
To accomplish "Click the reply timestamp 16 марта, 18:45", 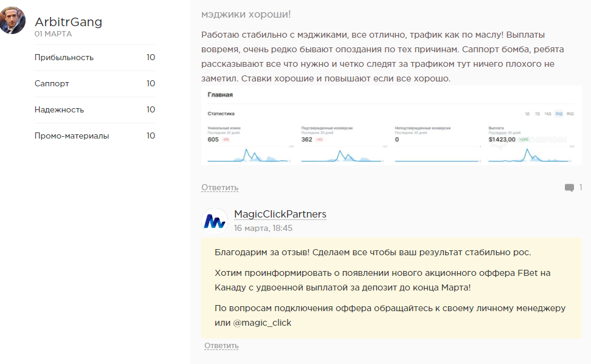I will point(263,228).
